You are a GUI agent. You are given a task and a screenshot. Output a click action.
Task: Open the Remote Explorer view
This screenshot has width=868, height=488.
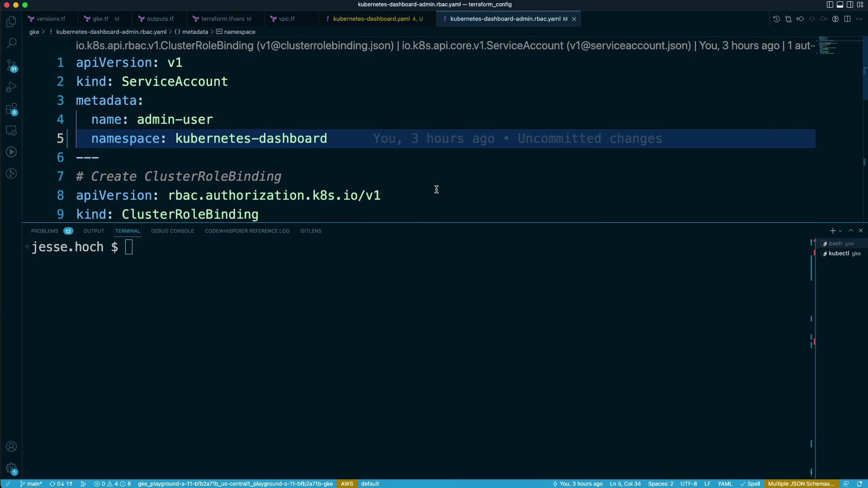[11, 131]
